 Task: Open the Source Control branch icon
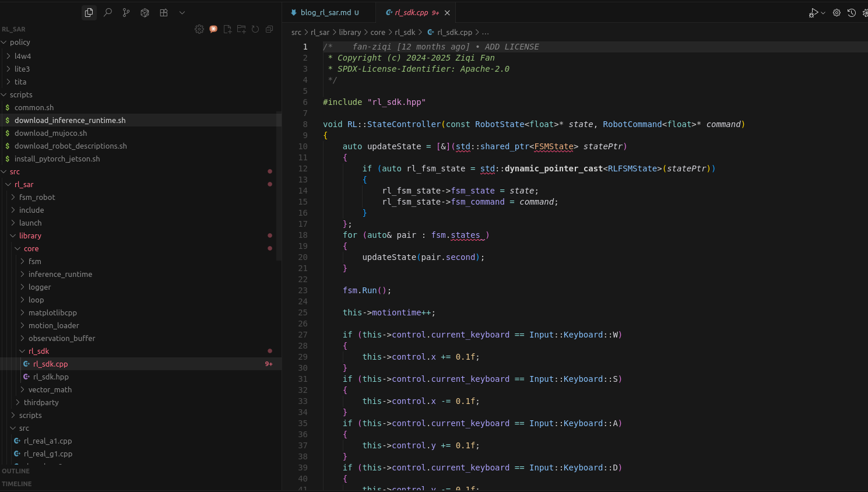click(x=126, y=12)
